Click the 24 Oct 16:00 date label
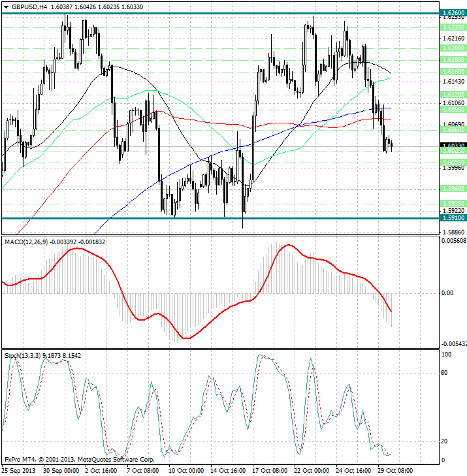Screen dimensions: 467x476 point(353,471)
